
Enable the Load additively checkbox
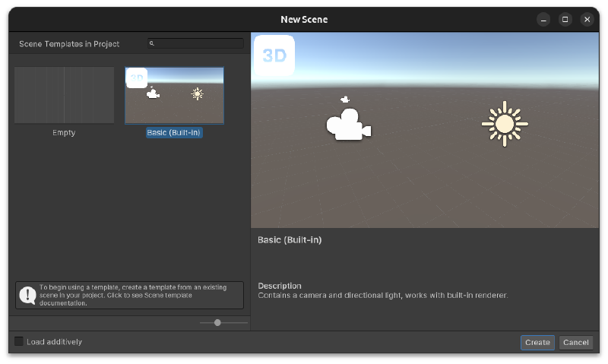[x=18, y=341]
